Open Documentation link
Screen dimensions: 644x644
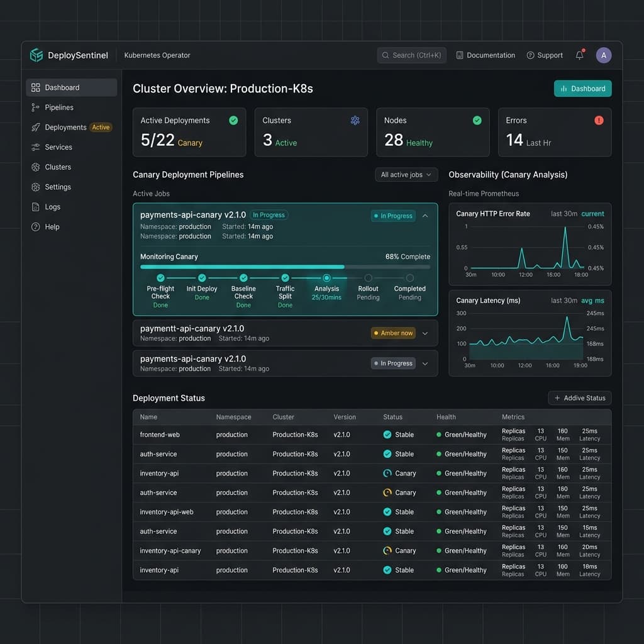tap(486, 55)
